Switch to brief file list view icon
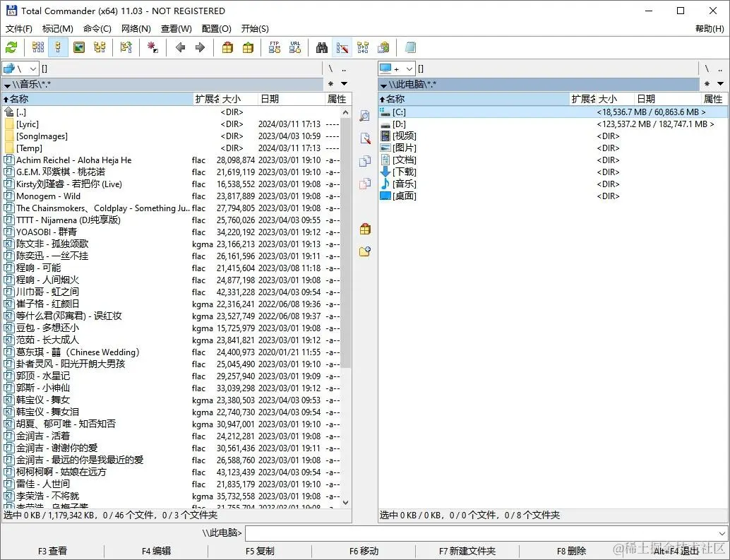This screenshot has width=730, height=560. [38, 47]
